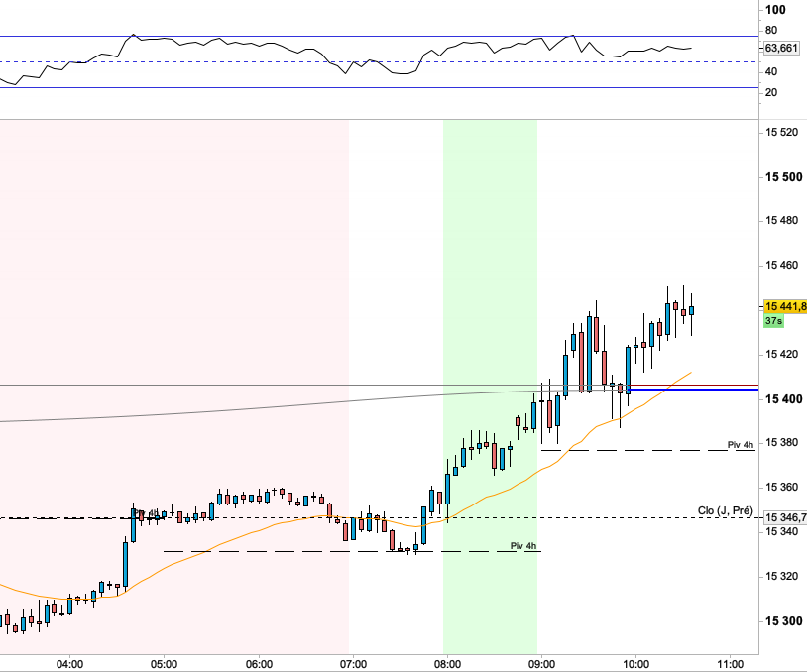Select the Piv 4h label beside 15 380
Screen dimensions: 807x672
741,445
